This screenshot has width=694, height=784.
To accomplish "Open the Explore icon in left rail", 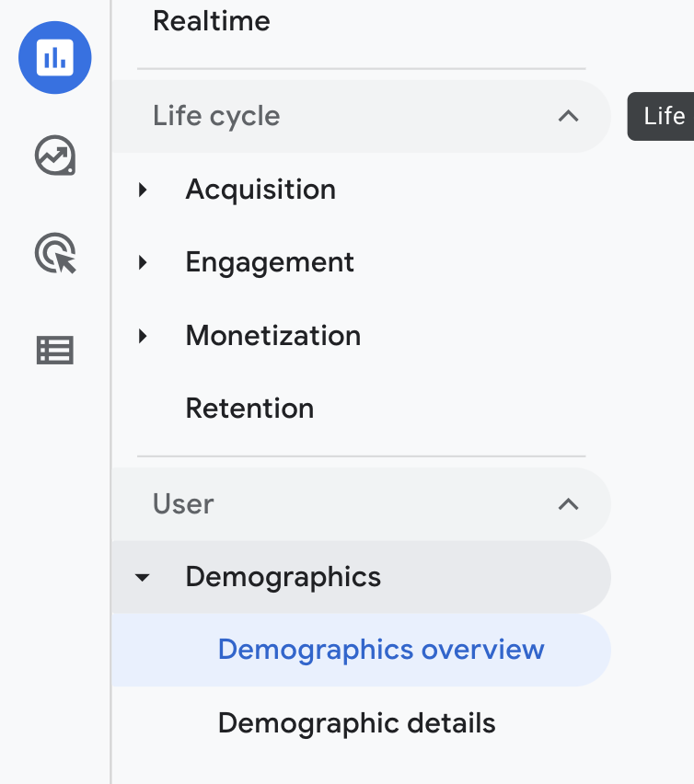I will (55, 156).
